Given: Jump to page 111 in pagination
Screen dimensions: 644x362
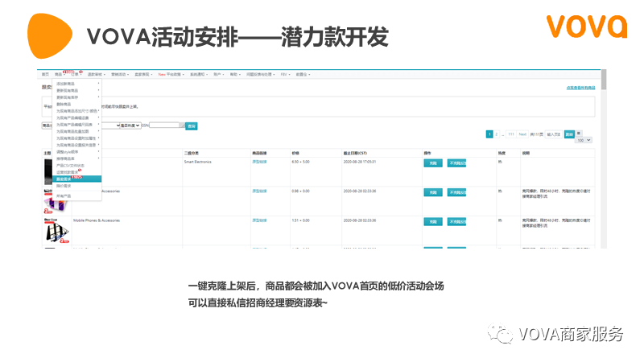Looking at the screenshot, I should [x=510, y=134].
